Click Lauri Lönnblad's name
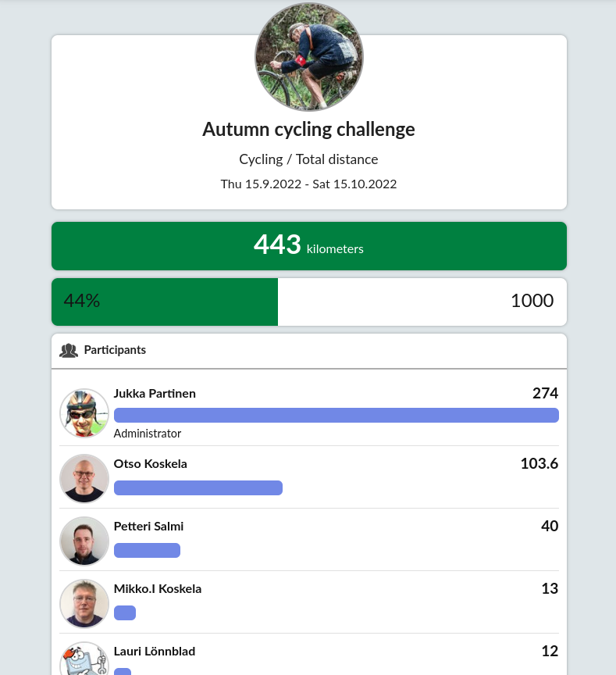 click(x=155, y=651)
